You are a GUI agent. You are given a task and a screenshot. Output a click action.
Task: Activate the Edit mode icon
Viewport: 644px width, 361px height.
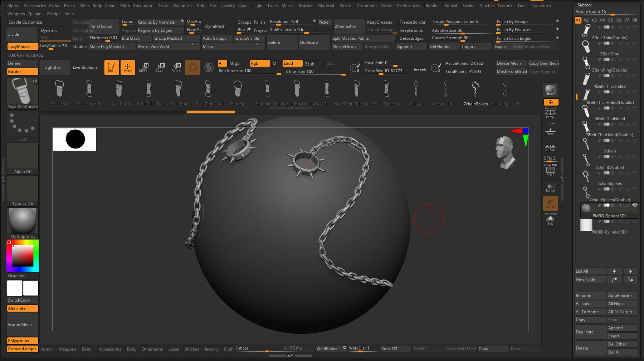click(111, 67)
